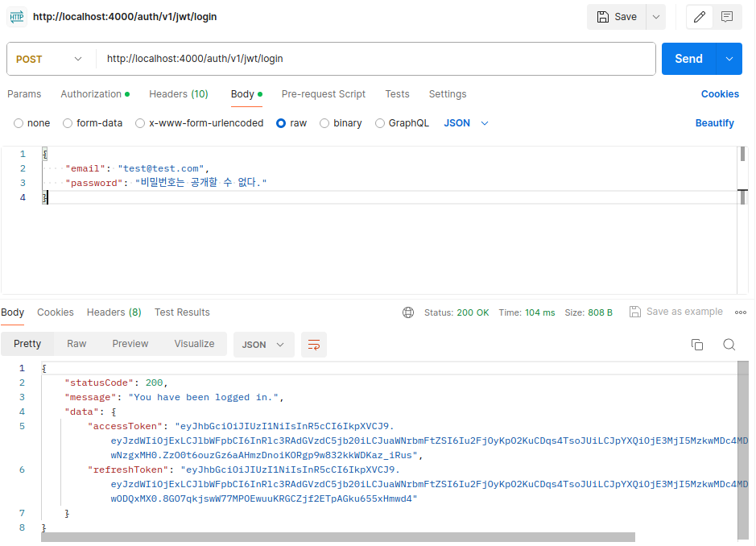Toggle line wrap icon next to JSON selector
Screen dimensions: 756x546
[313, 344]
